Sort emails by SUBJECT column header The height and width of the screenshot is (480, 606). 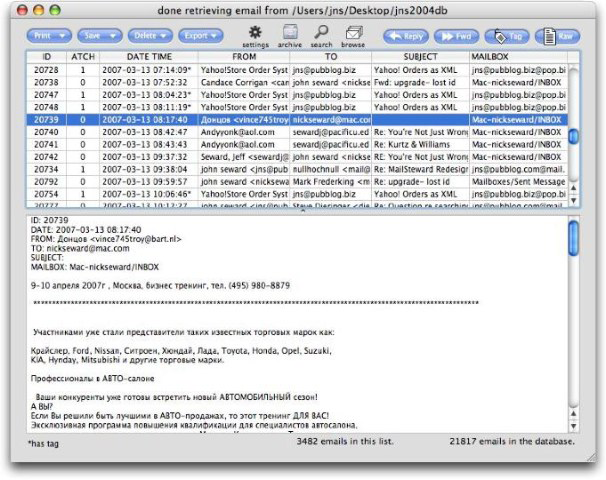tap(419, 57)
